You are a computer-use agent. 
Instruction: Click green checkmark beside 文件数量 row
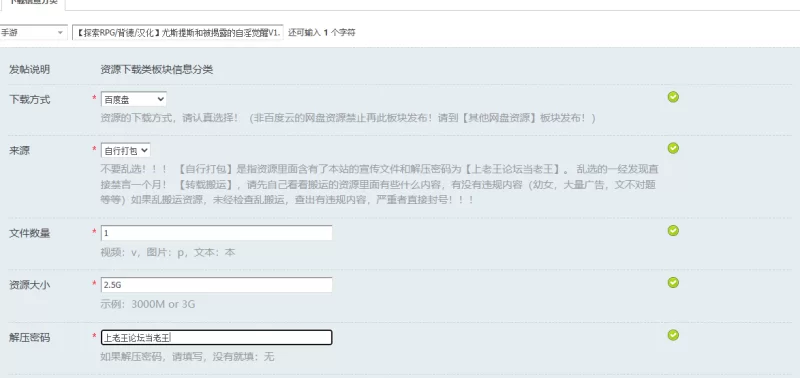coord(673,231)
